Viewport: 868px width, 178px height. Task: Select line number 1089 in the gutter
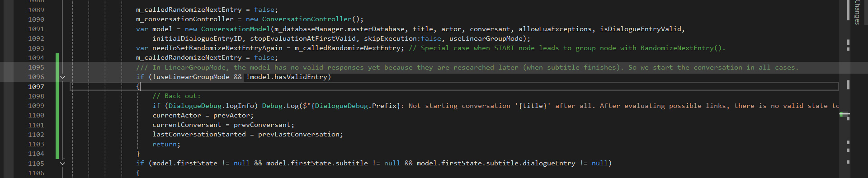coord(36,10)
